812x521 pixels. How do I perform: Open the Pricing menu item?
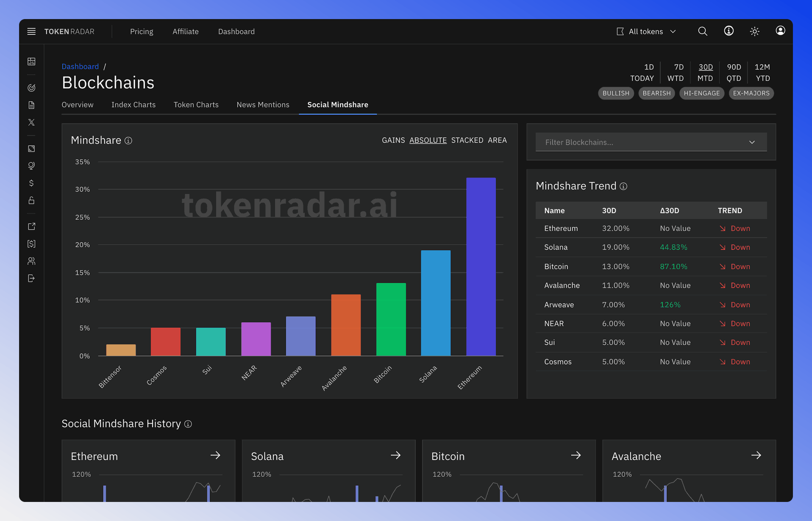pyautogui.click(x=142, y=31)
